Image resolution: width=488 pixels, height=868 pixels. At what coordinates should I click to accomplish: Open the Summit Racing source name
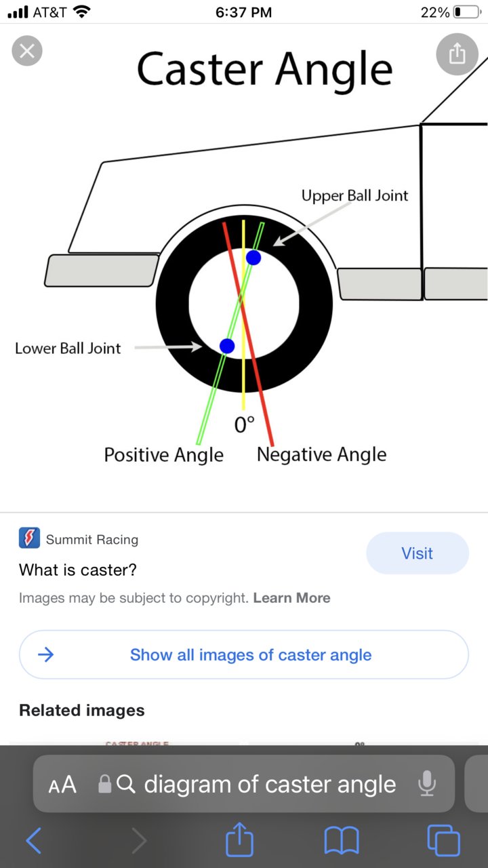point(92,540)
